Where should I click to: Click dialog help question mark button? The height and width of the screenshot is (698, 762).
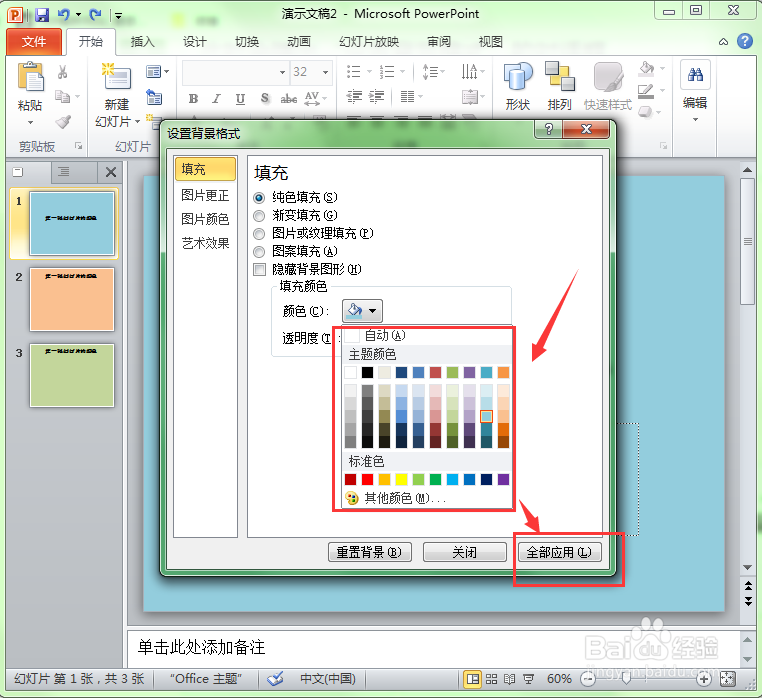549,129
